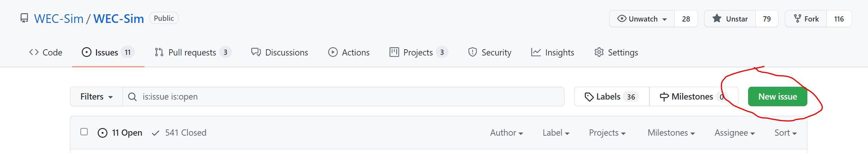Expand the Filters dropdown
This screenshot has height=153, width=868.
[x=96, y=97]
